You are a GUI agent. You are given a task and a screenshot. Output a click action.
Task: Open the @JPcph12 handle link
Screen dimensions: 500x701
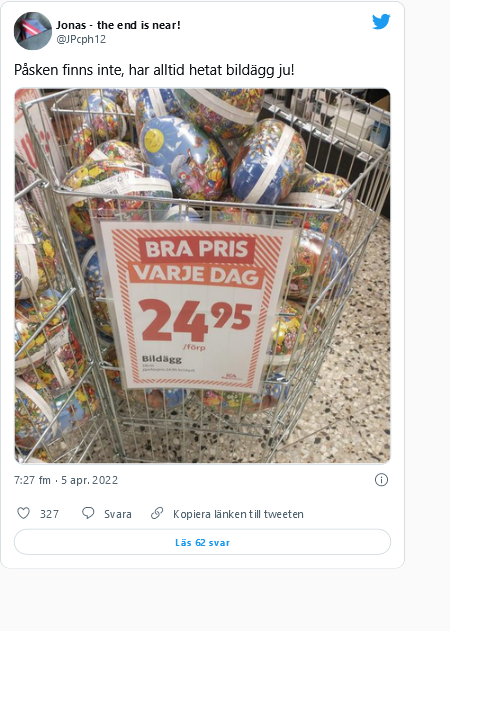[81, 39]
